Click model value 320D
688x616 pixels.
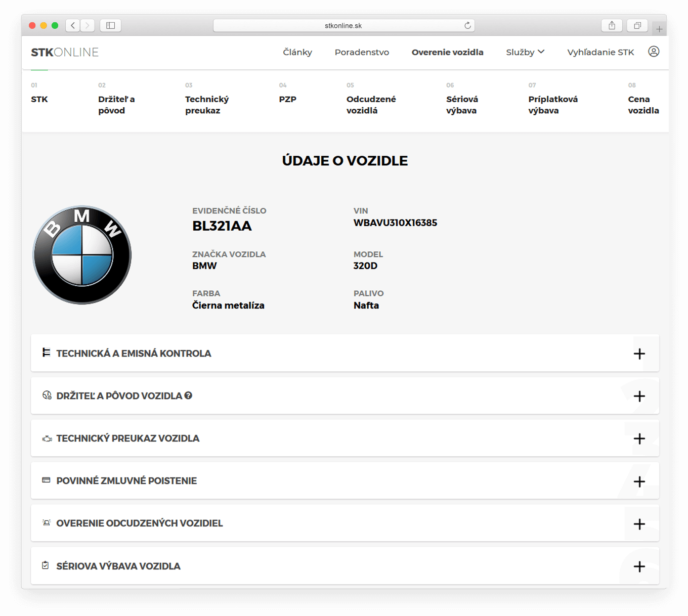click(x=365, y=266)
